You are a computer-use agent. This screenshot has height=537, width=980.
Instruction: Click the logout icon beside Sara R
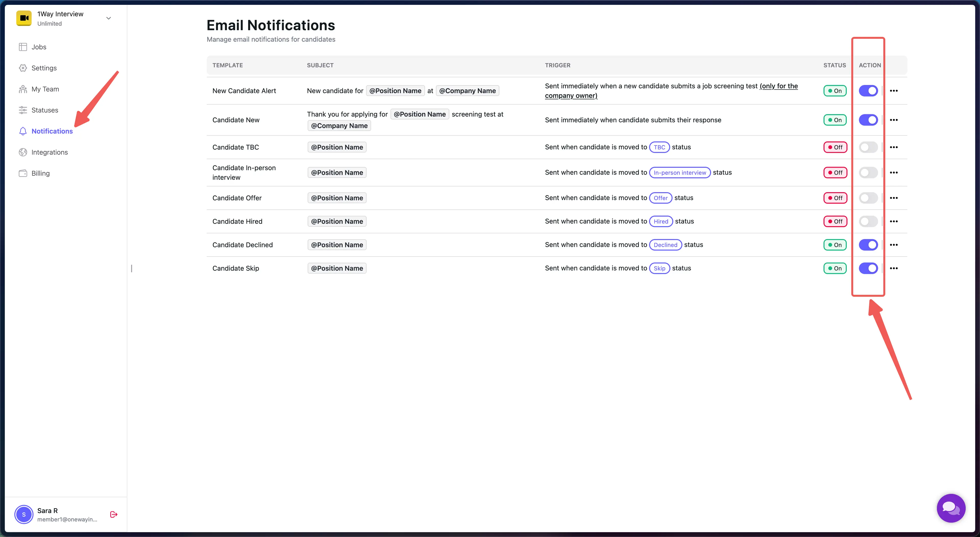pyautogui.click(x=113, y=514)
